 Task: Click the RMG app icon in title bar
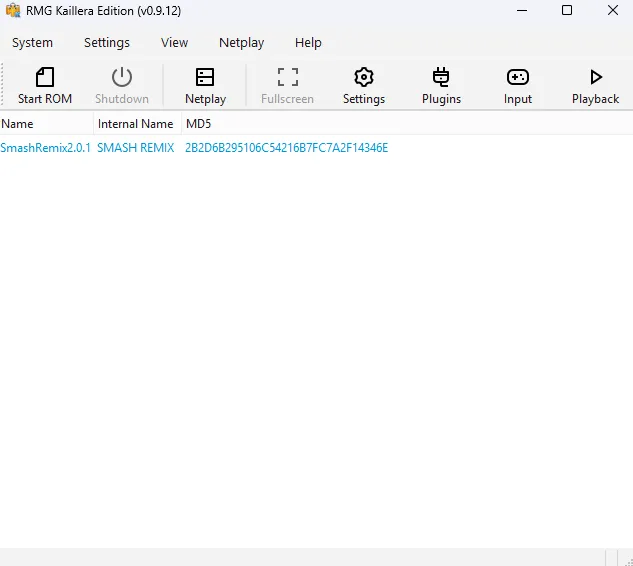pyautogui.click(x=13, y=10)
